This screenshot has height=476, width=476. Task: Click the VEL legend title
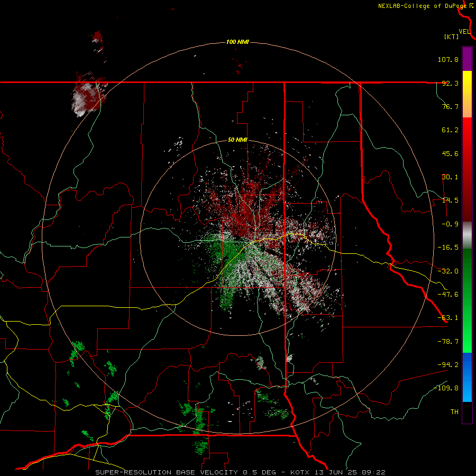pos(464,32)
